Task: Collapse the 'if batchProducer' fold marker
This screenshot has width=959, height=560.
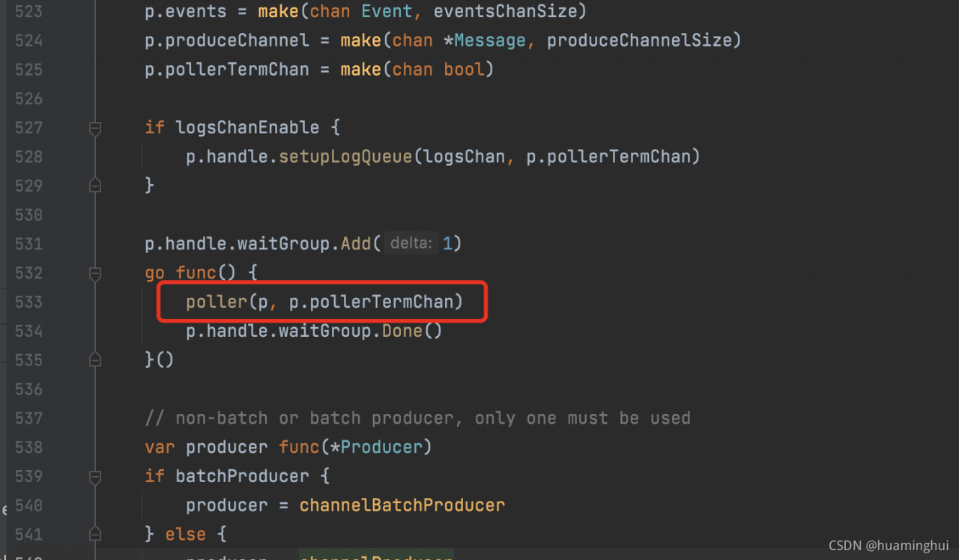Action: [95, 477]
